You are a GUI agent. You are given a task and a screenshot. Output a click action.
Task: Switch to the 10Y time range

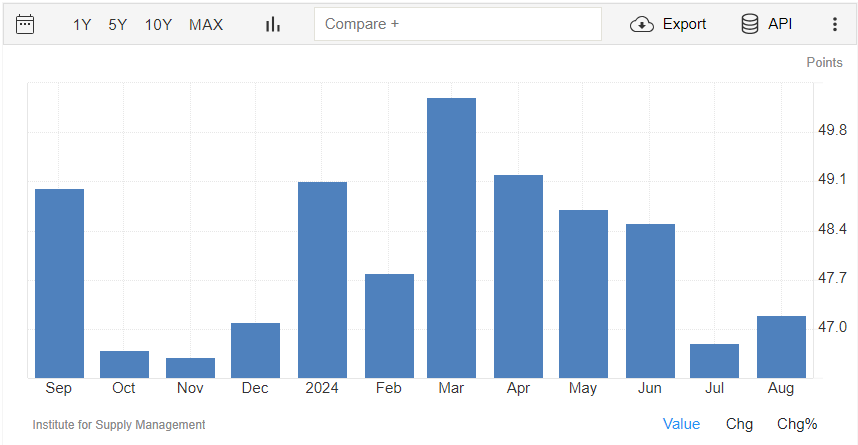pyautogui.click(x=158, y=25)
